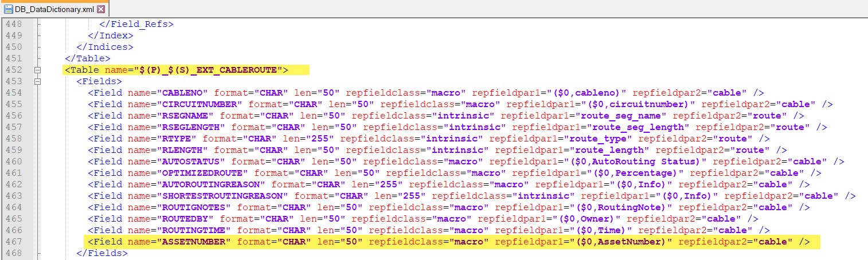Screen dimensions: 868x260
Task: Click the closing Field_Refs tag
Action: pos(136,24)
